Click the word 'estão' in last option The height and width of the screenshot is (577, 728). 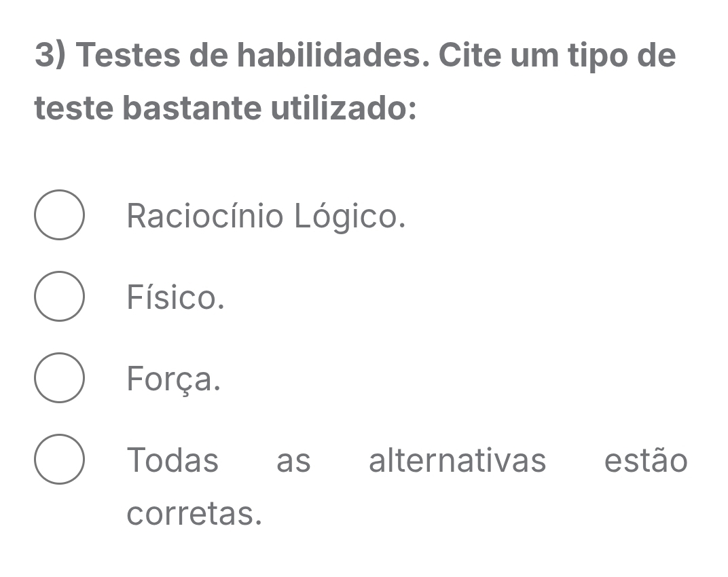(646, 460)
